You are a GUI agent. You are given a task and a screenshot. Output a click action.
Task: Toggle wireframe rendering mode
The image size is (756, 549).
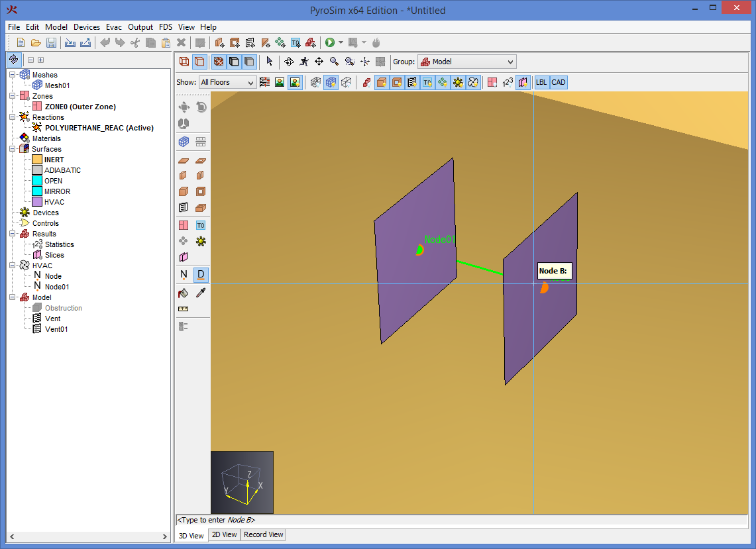tap(184, 61)
